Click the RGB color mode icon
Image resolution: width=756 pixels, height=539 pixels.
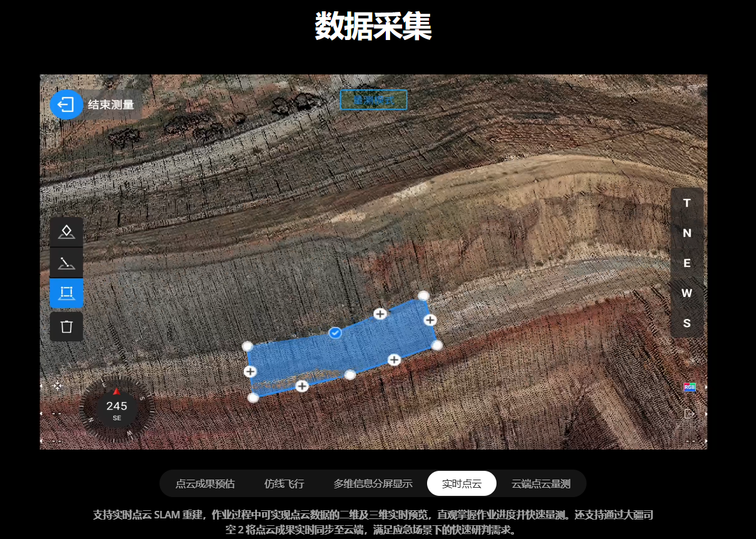pos(689,387)
